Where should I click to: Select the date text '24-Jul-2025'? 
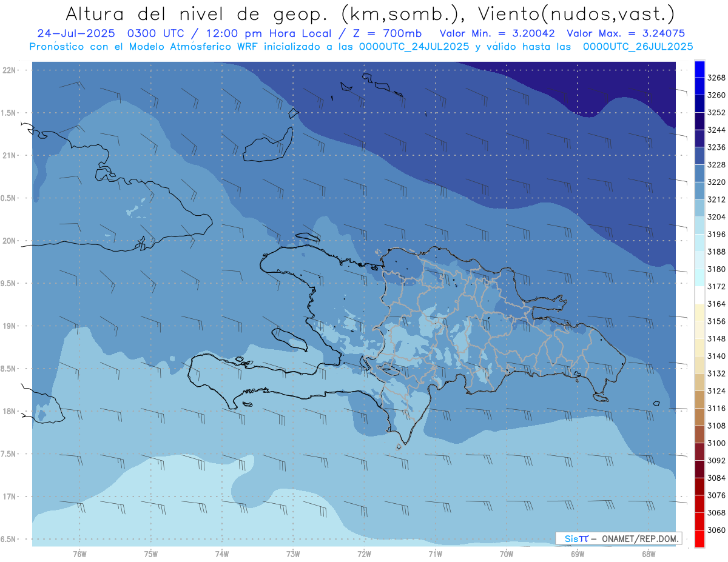click(x=77, y=33)
